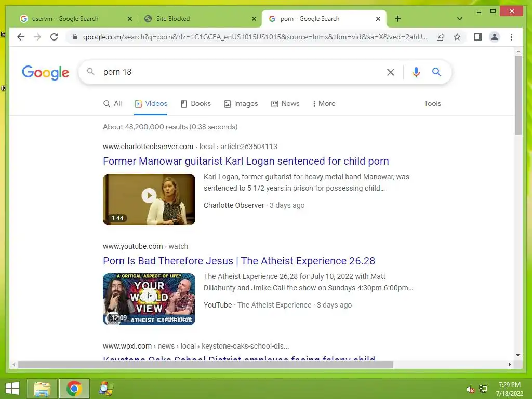This screenshot has width=532, height=399.
Task: Close the 'Site Blocked' tab
Action: pos(254,19)
